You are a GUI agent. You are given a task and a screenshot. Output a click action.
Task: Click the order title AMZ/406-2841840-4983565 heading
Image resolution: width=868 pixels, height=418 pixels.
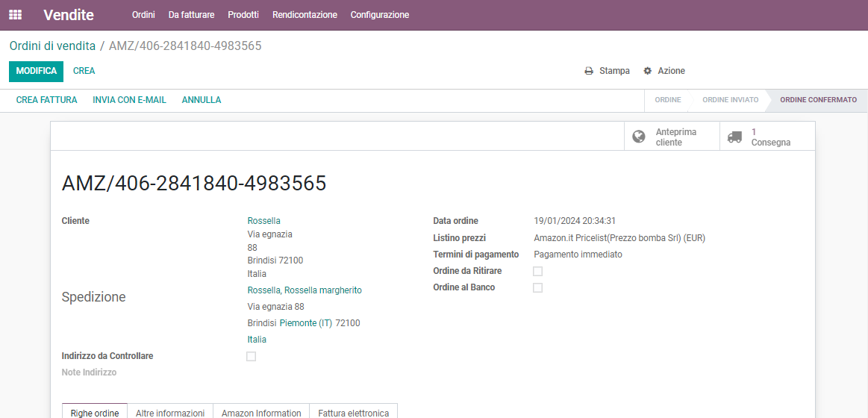coord(194,184)
